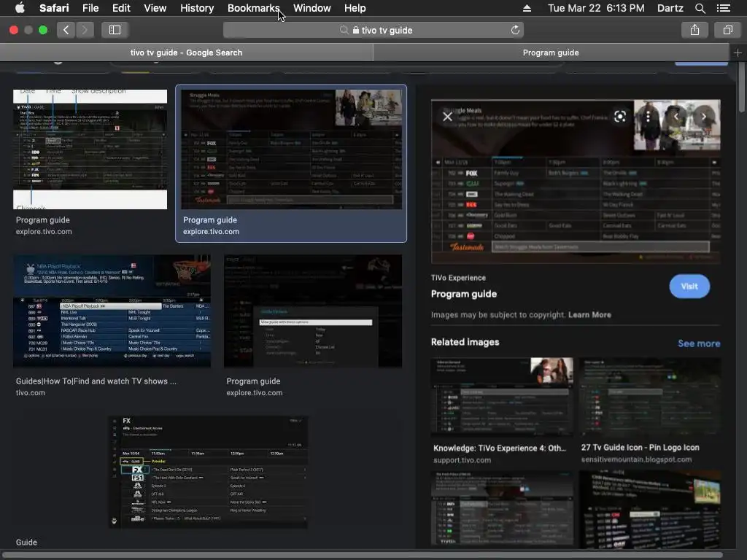Click sensitivemountain.blogspot.com source link
The width and height of the screenshot is (747, 560).
point(636,459)
